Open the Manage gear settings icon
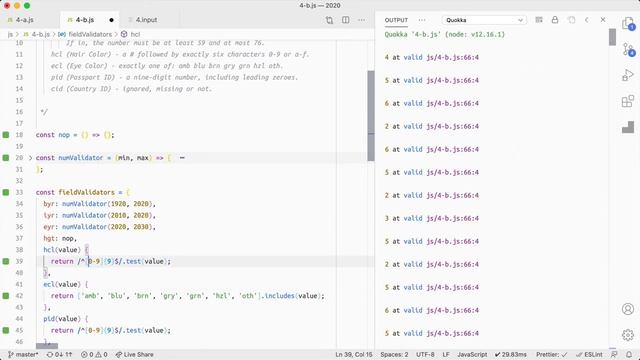Image resolution: width=640 pixels, height=360 pixels. click(628, 335)
